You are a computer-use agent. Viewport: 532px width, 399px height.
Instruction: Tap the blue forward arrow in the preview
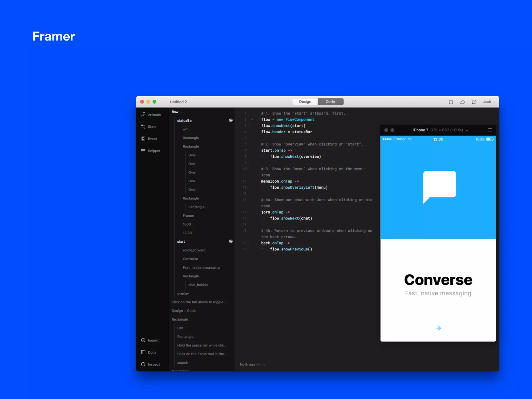point(438,328)
